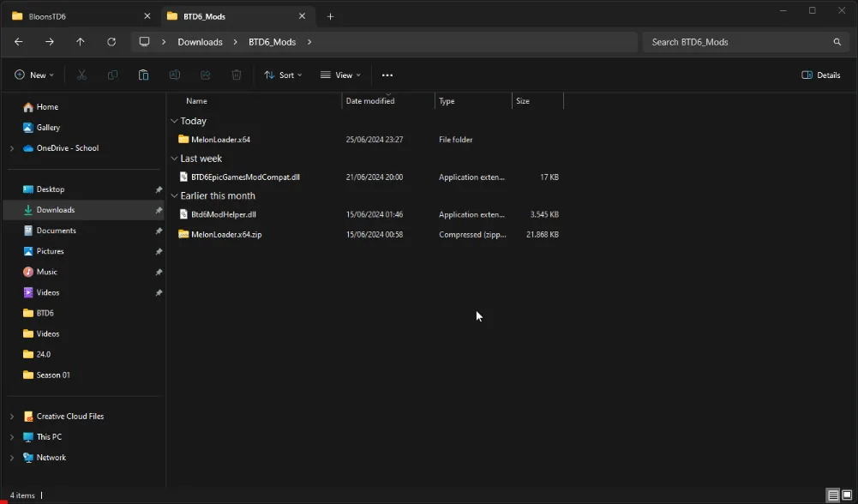Image resolution: width=858 pixels, height=504 pixels.
Task: Open the Share icon in the toolbar
Action: click(x=205, y=75)
